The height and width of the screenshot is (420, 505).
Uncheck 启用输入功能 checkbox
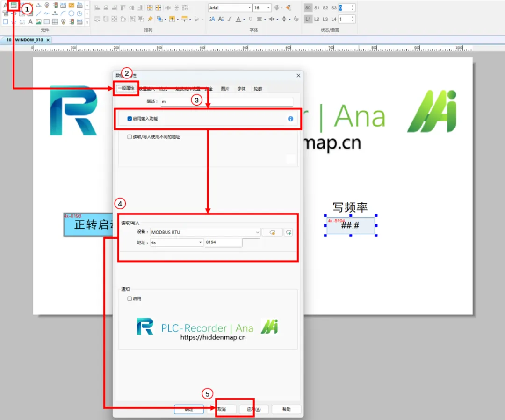[130, 119]
